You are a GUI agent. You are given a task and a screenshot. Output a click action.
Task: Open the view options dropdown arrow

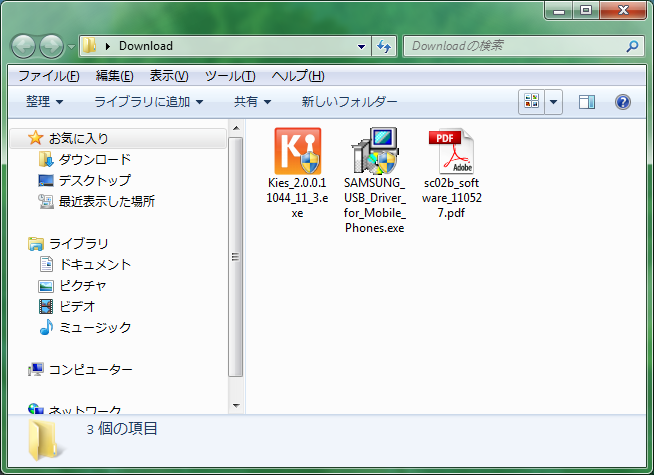tap(553, 102)
